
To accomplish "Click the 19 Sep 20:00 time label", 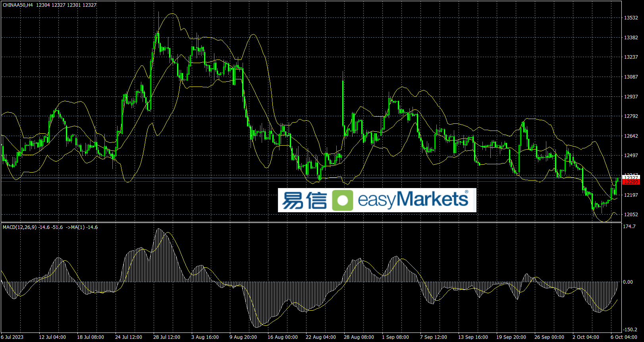I will pos(511,337).
